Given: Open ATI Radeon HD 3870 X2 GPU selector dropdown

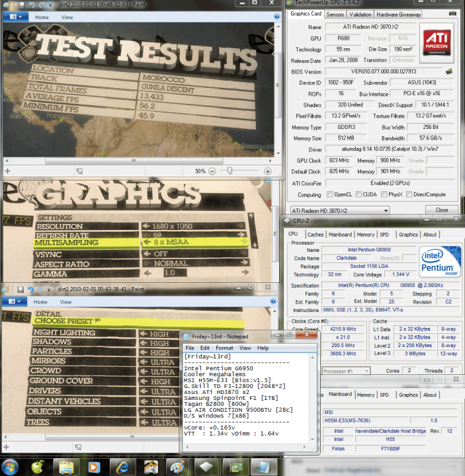Looking at the screenshot, I should 339,210.
